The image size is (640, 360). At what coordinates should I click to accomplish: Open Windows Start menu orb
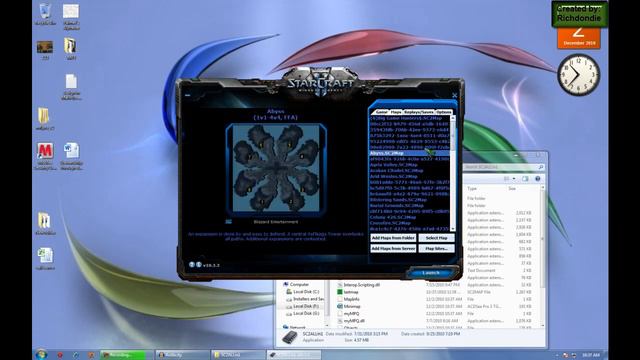[x=41, y=355]
